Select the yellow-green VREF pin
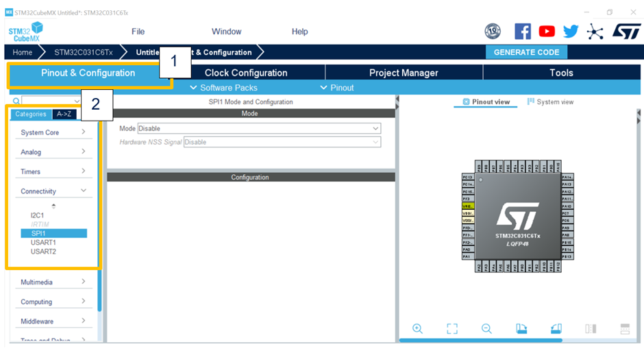 pyautogui.click(x=468, y=206)
